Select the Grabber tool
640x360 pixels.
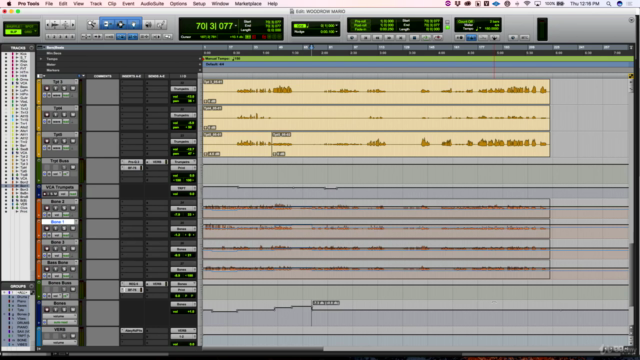[134, 25]
